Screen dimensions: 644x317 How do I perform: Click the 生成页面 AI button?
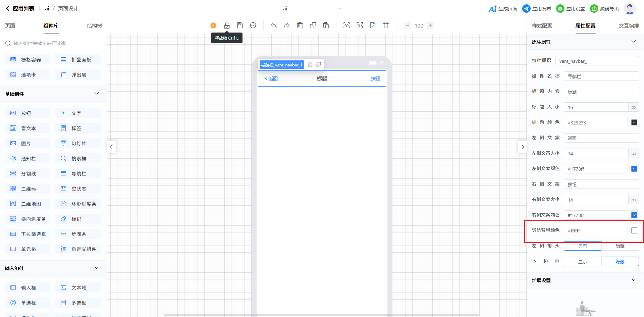503,9
